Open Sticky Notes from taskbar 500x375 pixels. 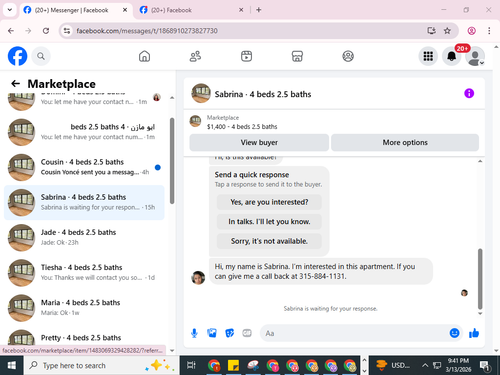(233, 365)
